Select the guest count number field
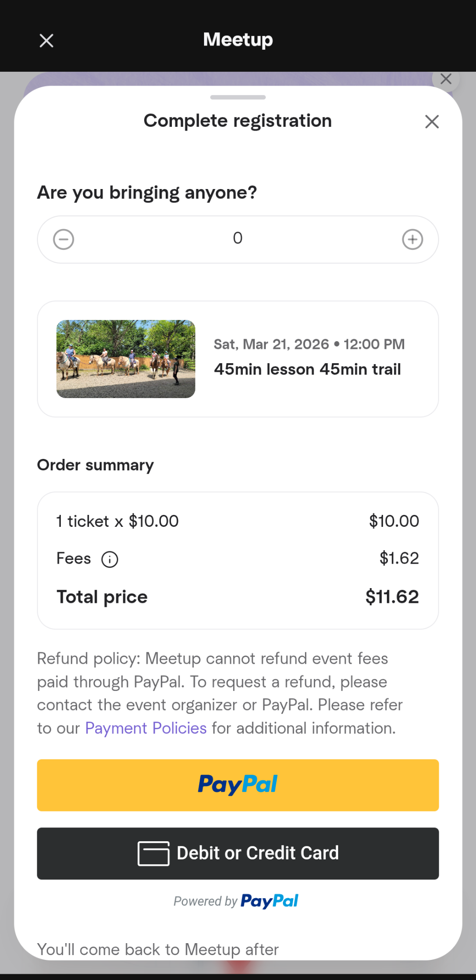The image size is (476, 980). [x=238, y=238]
